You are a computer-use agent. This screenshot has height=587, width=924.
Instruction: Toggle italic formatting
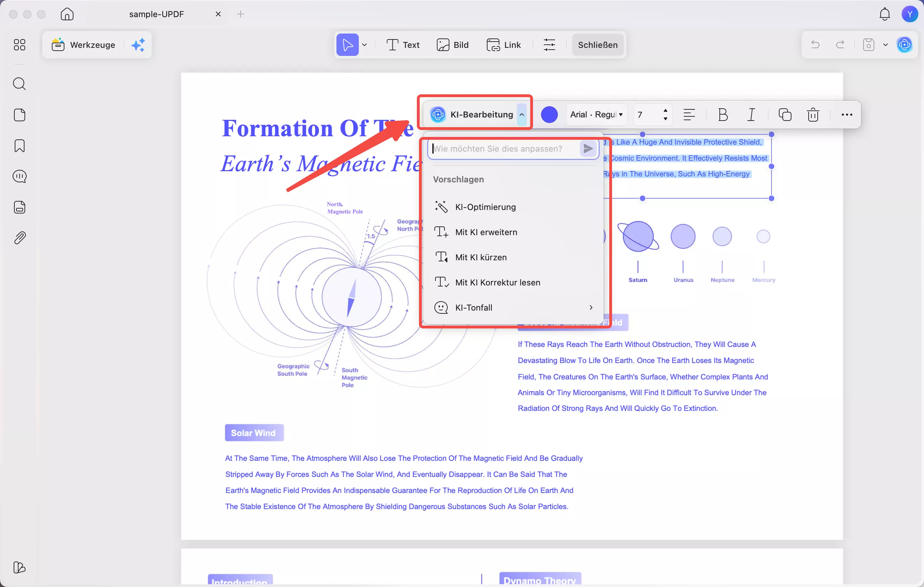tap(751, 115)
